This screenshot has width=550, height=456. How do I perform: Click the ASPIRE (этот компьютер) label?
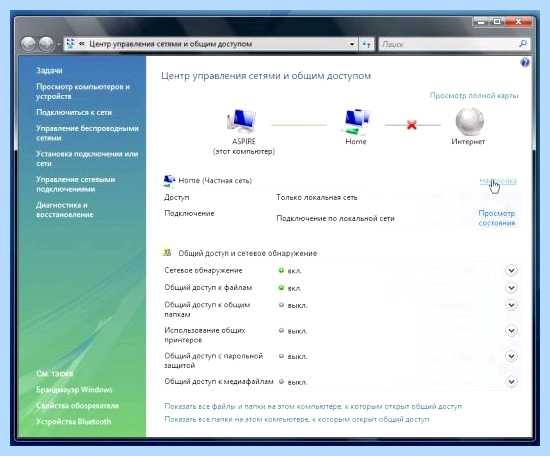[244, 146]
